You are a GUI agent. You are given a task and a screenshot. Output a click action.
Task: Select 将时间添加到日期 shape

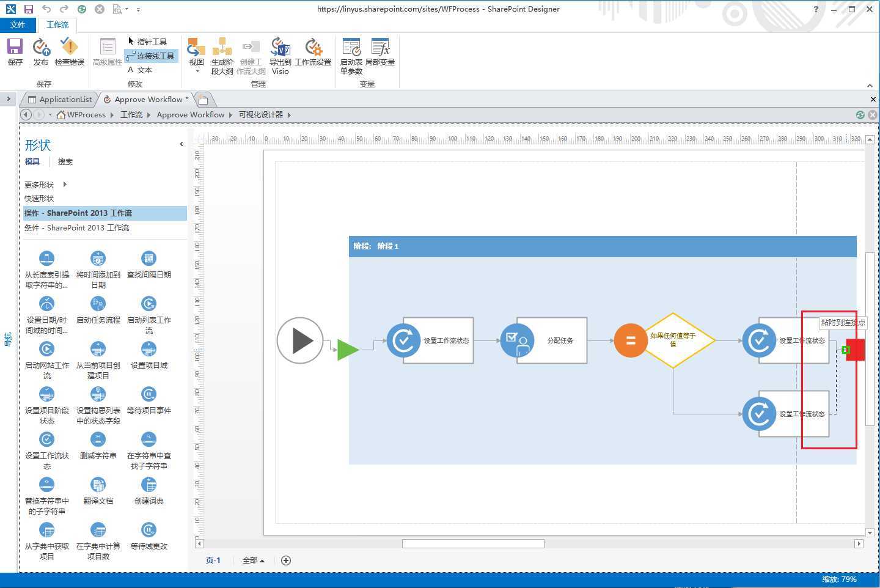click(98, 270)
